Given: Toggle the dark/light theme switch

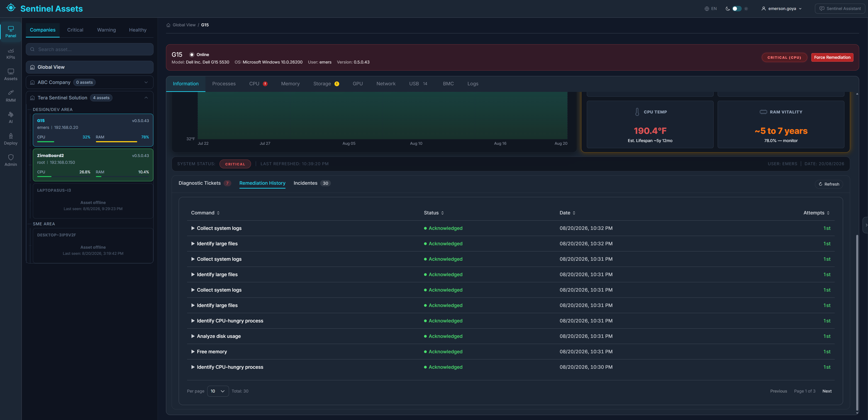Looking at the screenshot, I should tap(736, 9).
